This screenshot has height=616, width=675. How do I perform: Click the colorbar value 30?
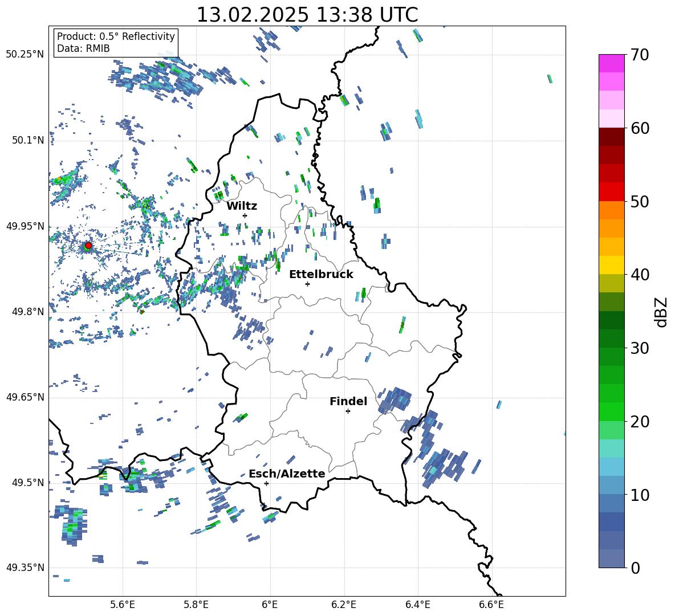point(640,348)
